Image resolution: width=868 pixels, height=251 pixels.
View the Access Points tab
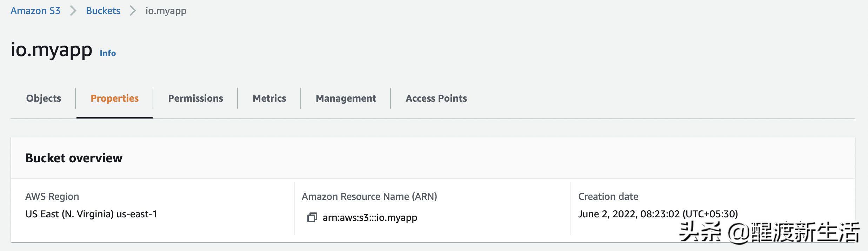436,99
